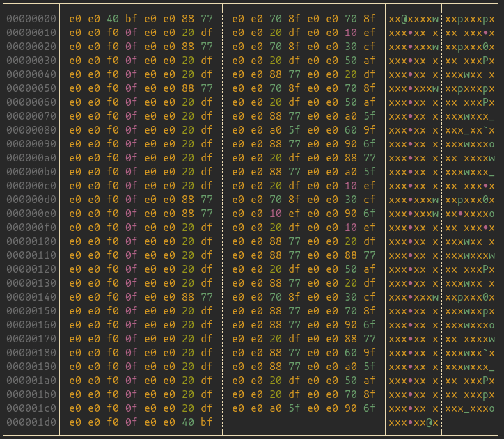Click the pink 0f byte in row 00000100

click(x=132, y=241)
